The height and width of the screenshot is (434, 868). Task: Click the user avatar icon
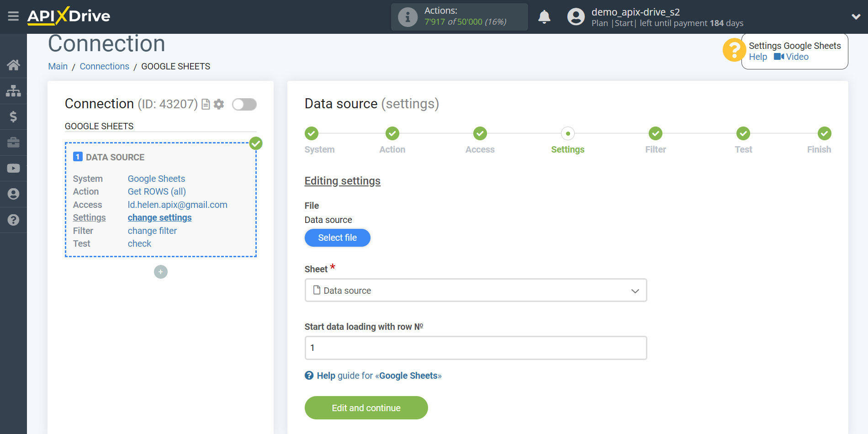(576, 17)
